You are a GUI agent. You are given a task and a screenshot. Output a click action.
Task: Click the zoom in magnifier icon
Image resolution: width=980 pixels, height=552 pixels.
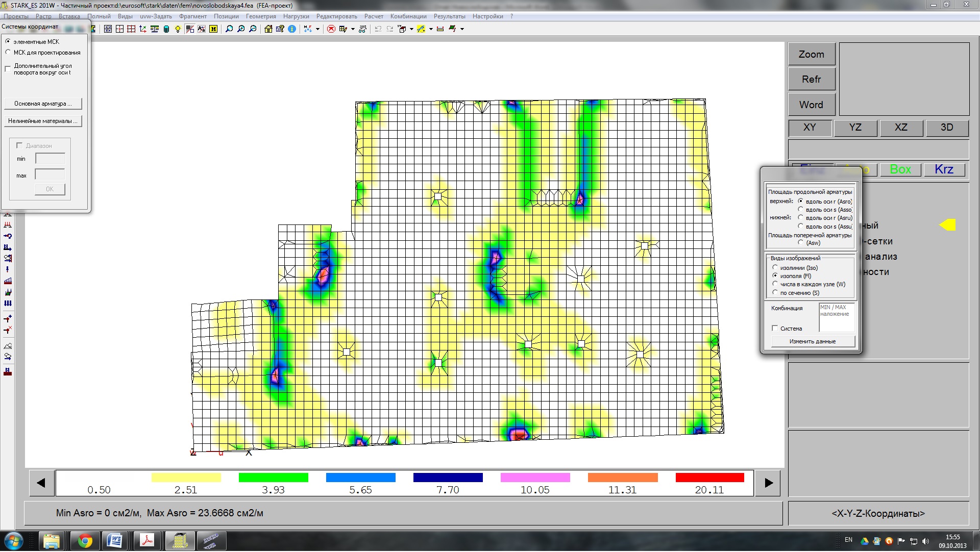click(x=241, y=29)
